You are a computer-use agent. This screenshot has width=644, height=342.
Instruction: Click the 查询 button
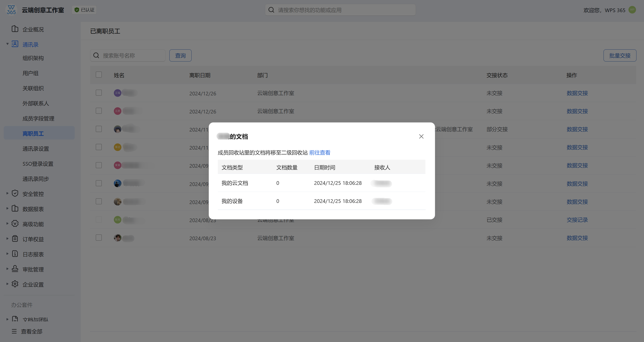pos(180,56)
